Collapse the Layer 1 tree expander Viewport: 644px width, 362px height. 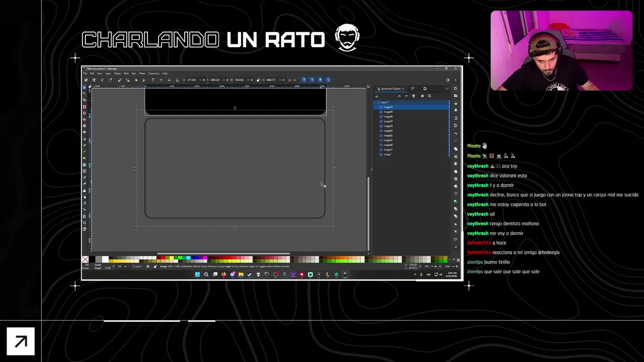point(375,103)
